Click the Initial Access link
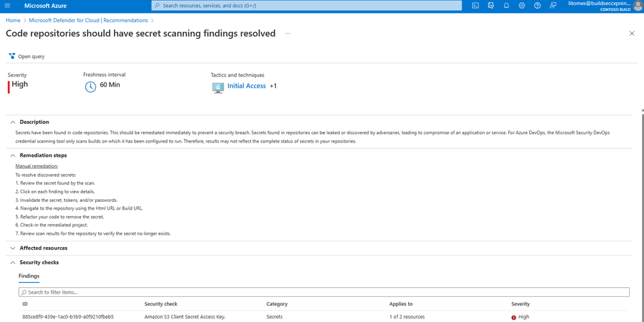The image size is (644, 322). (x=246, y=86)
